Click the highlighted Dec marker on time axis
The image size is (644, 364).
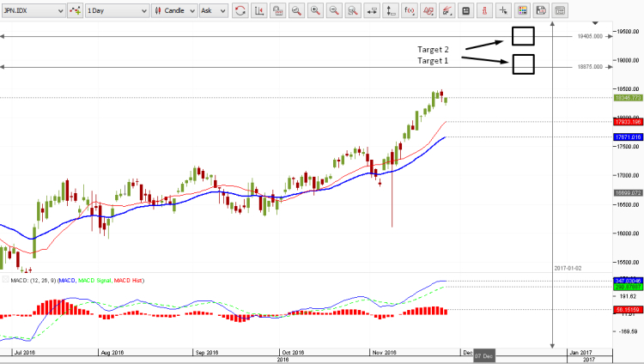coord(483,355)
